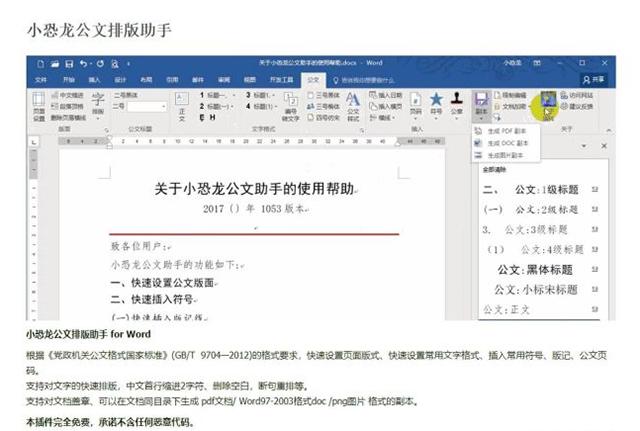Apply 三号楷体 text format

point(323,107)
